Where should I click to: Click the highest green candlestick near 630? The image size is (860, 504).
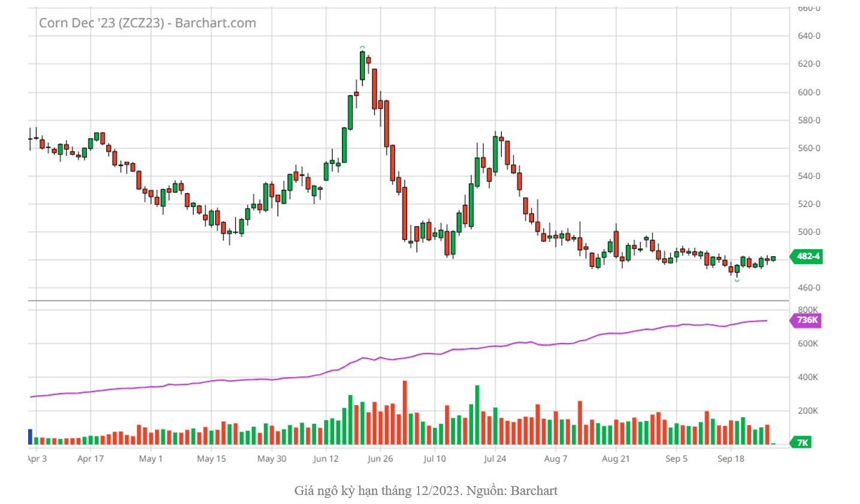pyautogui.click(x=362, y=65)
